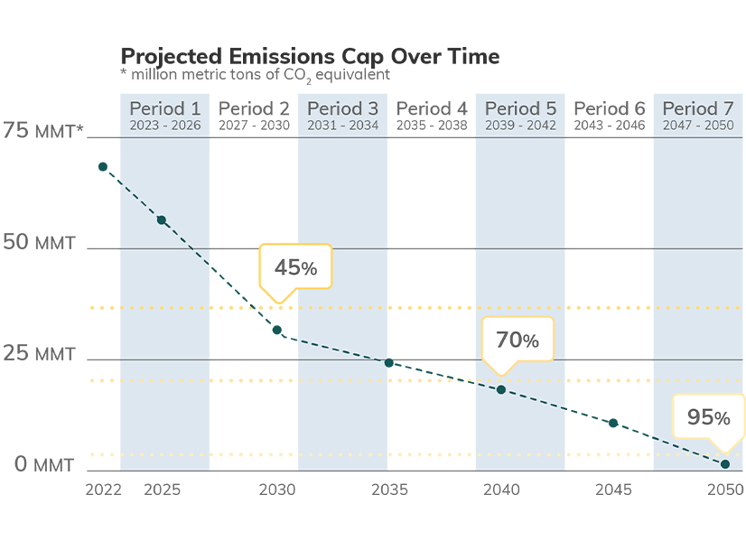Click the Period 2 header label

click(x=254, y=116)
